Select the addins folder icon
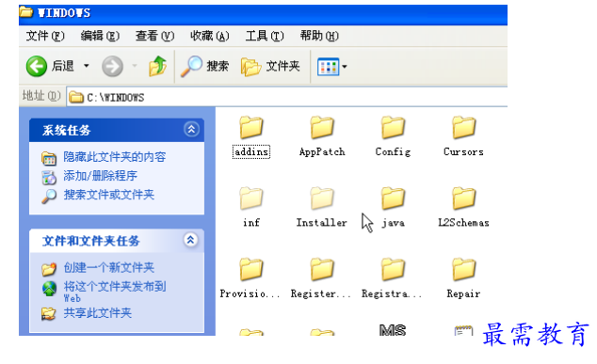 click(251, 127)
